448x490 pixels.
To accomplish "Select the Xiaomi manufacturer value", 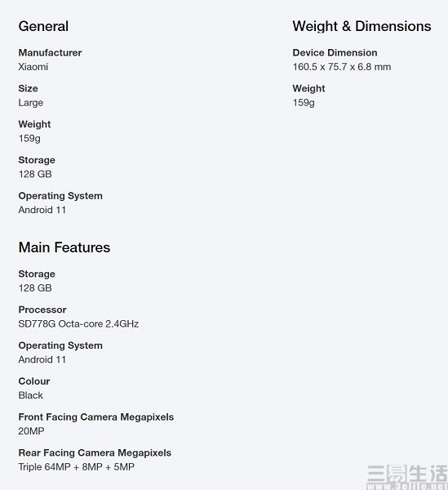I will [x=33, y=67].
